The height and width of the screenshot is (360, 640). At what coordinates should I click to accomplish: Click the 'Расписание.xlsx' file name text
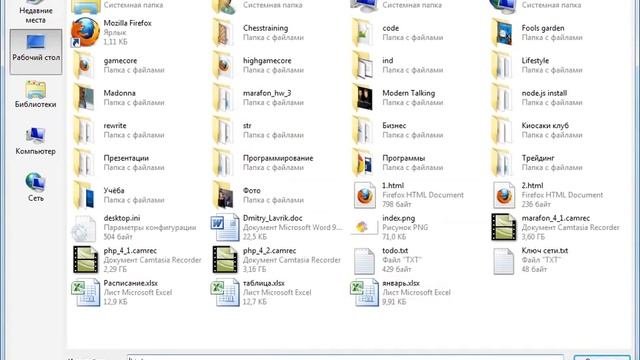(x=130, y=283)
